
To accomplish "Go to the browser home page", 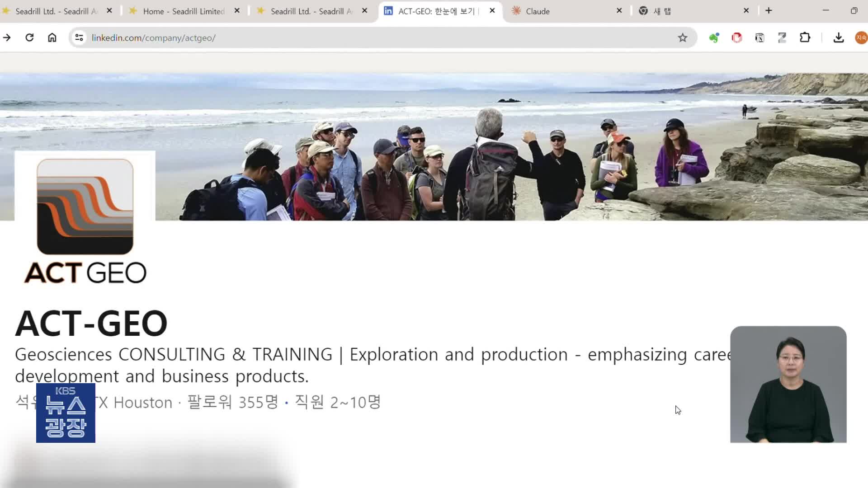I will click(x=52, y=38).
